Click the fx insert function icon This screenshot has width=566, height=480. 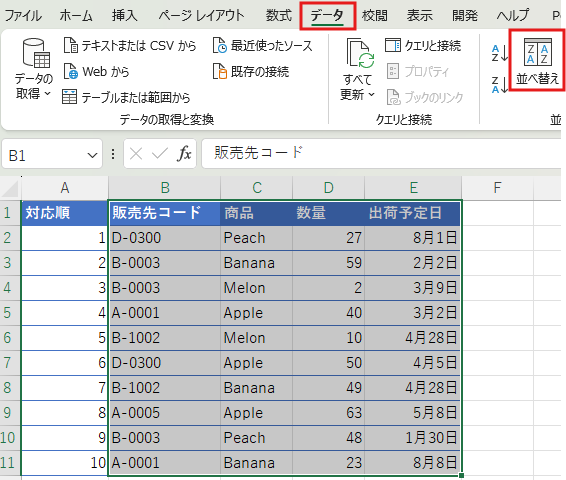pos(184,154)
